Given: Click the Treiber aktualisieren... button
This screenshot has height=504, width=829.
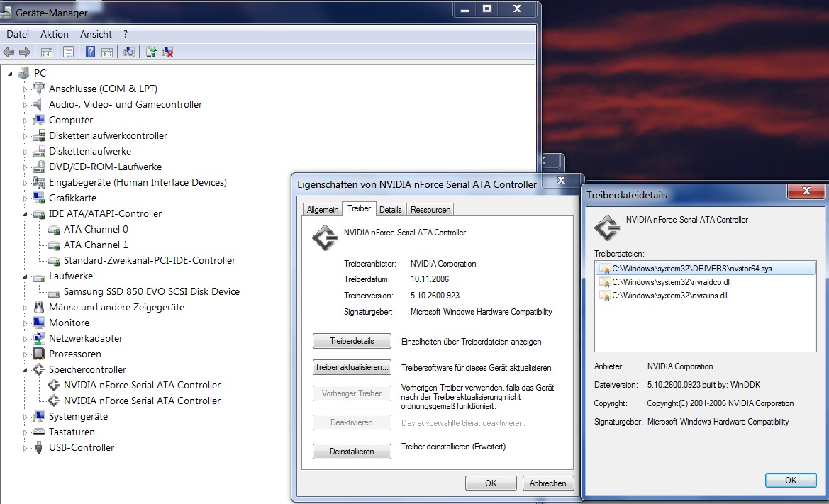Looking at the screenshot, I should click(352, 367).
